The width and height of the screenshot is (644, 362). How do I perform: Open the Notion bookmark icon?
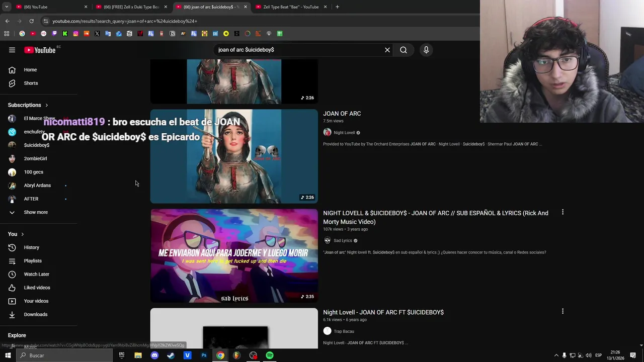172,34
